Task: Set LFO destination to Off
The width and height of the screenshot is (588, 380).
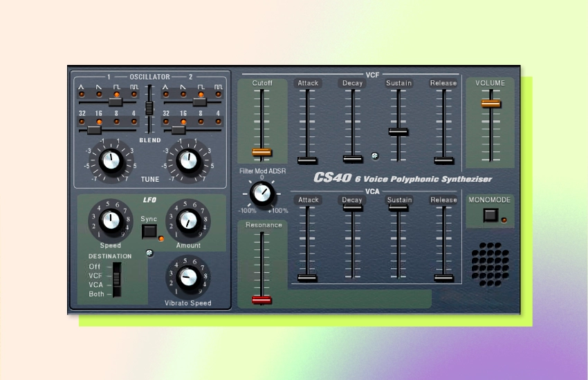Action: click(95, 267)
